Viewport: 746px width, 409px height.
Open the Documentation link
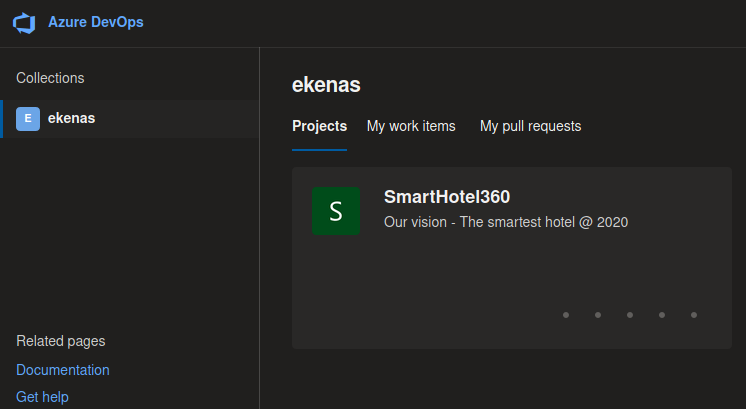[63, 370]
